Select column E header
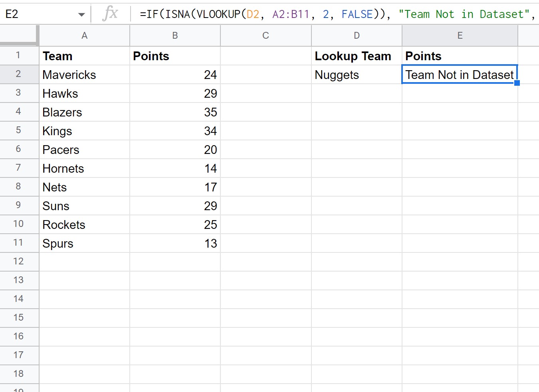Image resolution: width=539 pixels, height=392 pixels. point(460,36)
